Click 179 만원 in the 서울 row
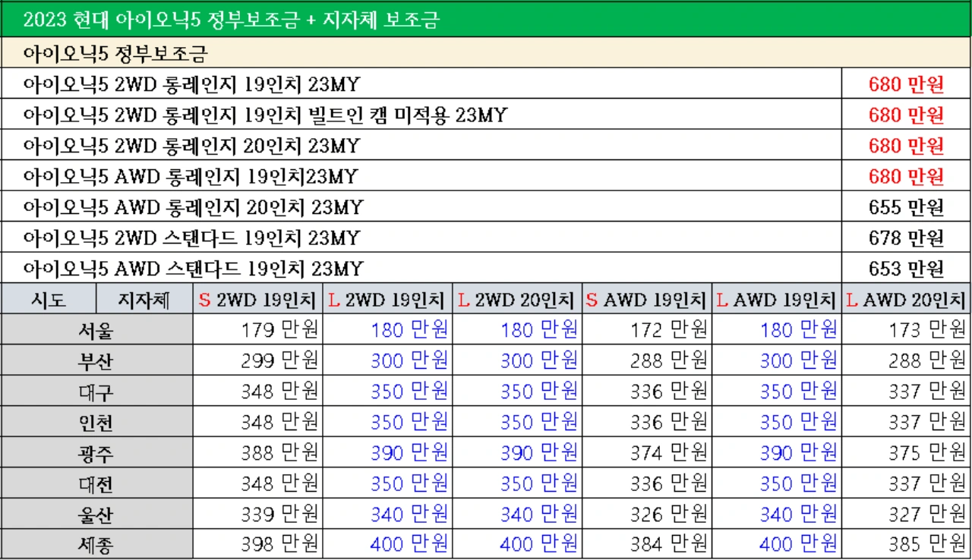 [x=280, y=330]
